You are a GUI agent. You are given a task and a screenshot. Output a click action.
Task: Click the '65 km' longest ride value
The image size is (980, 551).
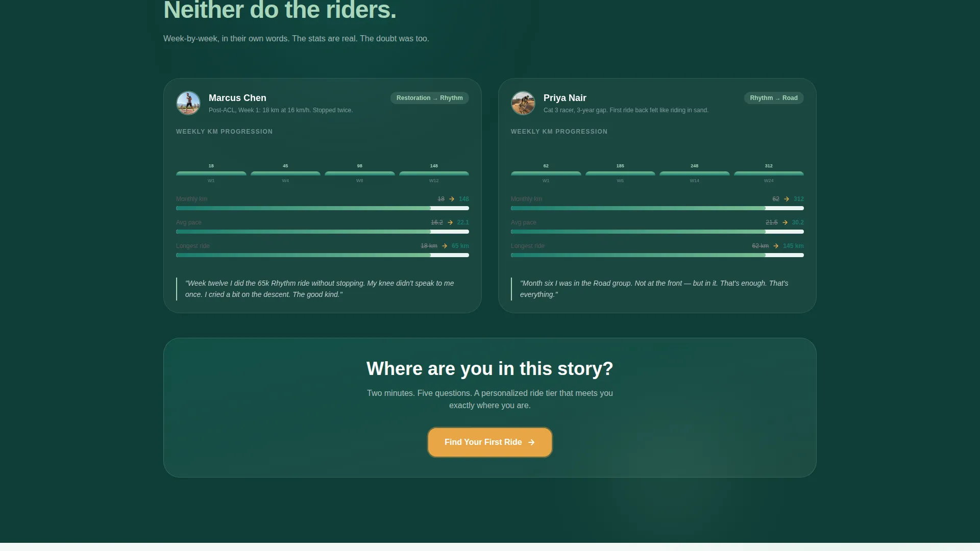[460, 246]
